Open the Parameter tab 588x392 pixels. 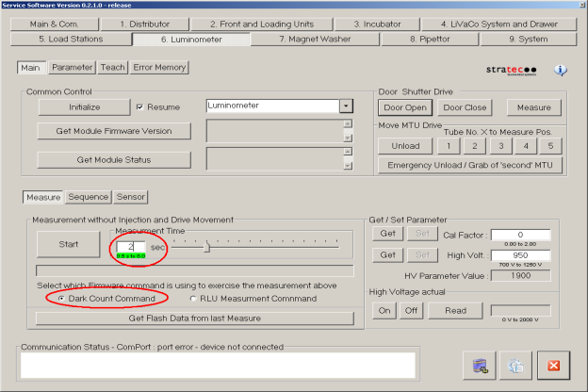(73, 68)
